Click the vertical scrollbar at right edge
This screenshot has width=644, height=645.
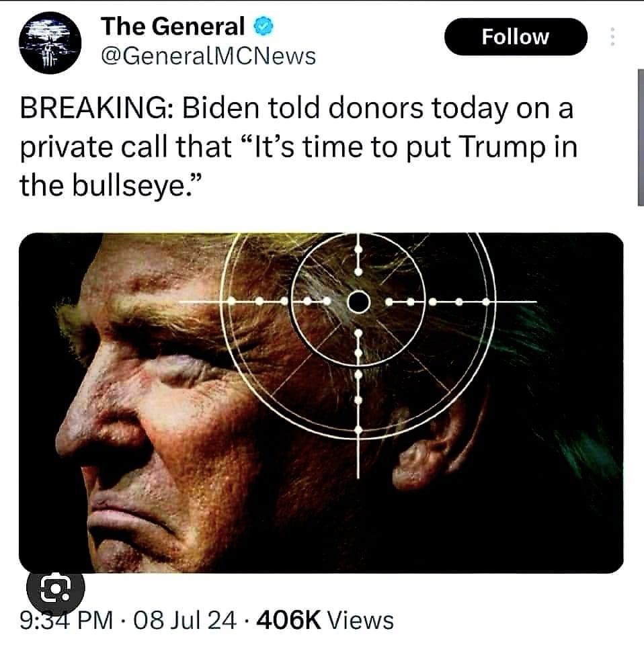640,137
